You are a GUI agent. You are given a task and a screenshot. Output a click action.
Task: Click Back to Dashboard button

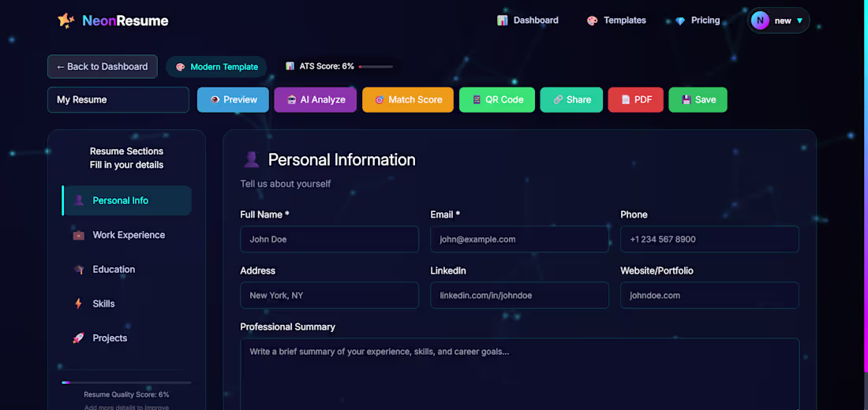103,66
